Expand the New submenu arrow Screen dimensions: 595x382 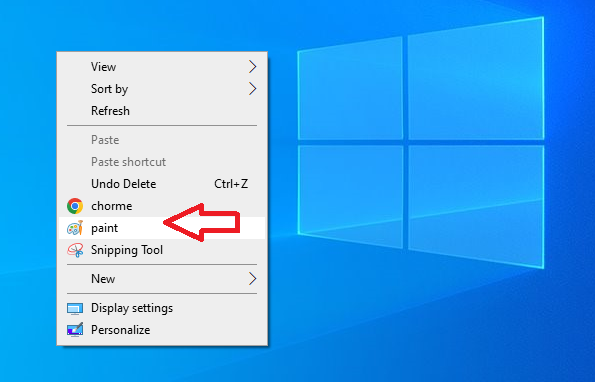(252, 279)
